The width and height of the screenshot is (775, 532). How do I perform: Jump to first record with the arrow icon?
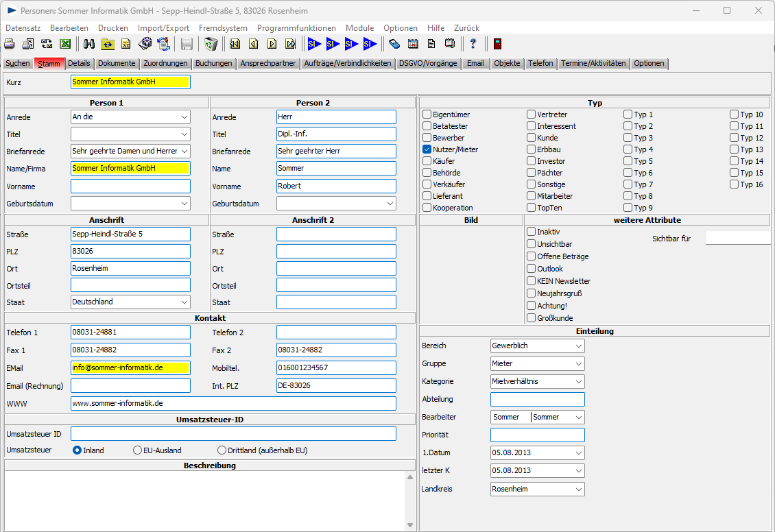pos(235,45)
